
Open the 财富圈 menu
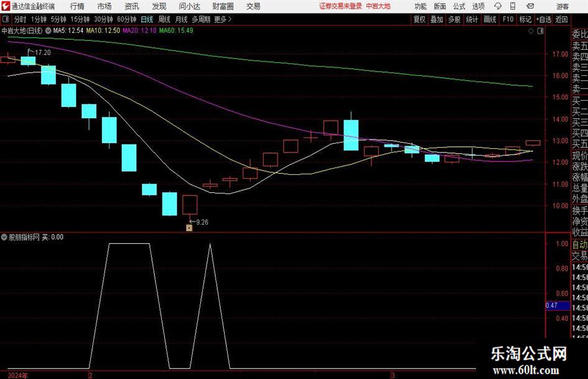[x=223, y=6]
